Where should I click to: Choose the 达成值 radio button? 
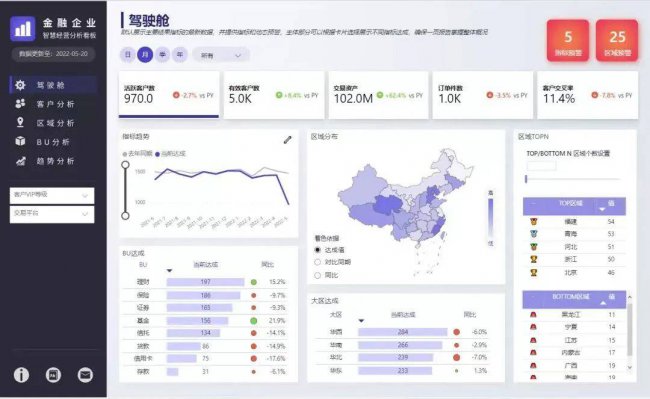318,250
